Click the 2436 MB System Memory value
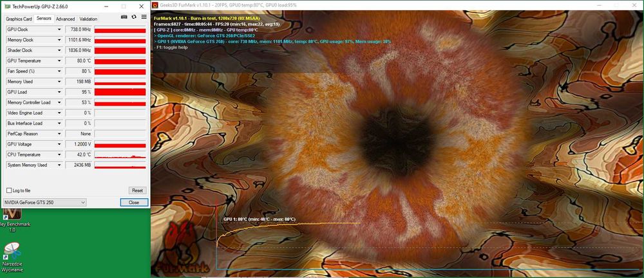Viewport: 644px width, 278px height. [79, 165]
